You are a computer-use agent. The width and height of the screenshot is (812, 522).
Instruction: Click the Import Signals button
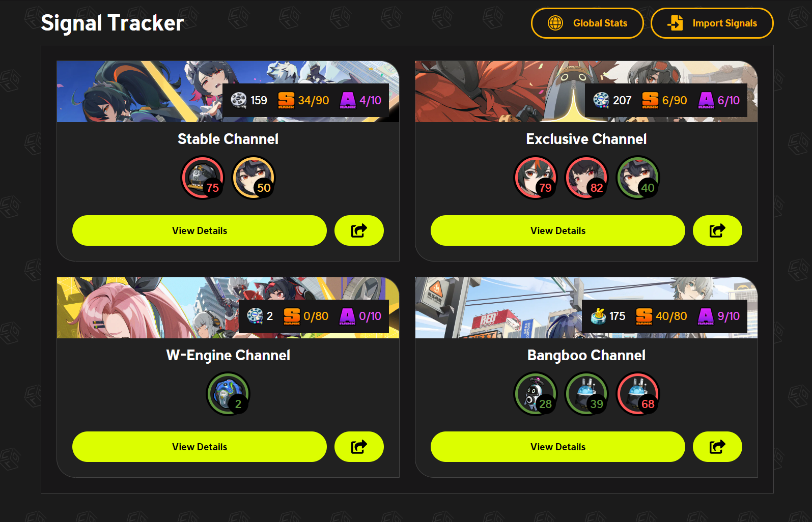click(x=712, y=23)
